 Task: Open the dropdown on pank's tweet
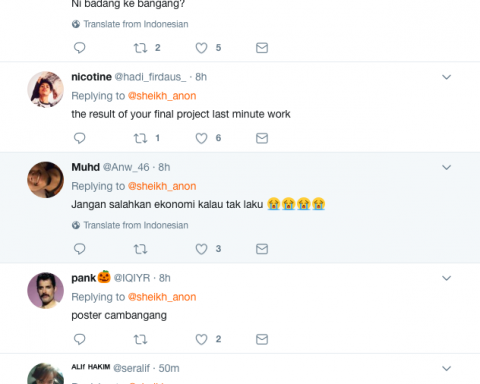(x=446, y=278)
